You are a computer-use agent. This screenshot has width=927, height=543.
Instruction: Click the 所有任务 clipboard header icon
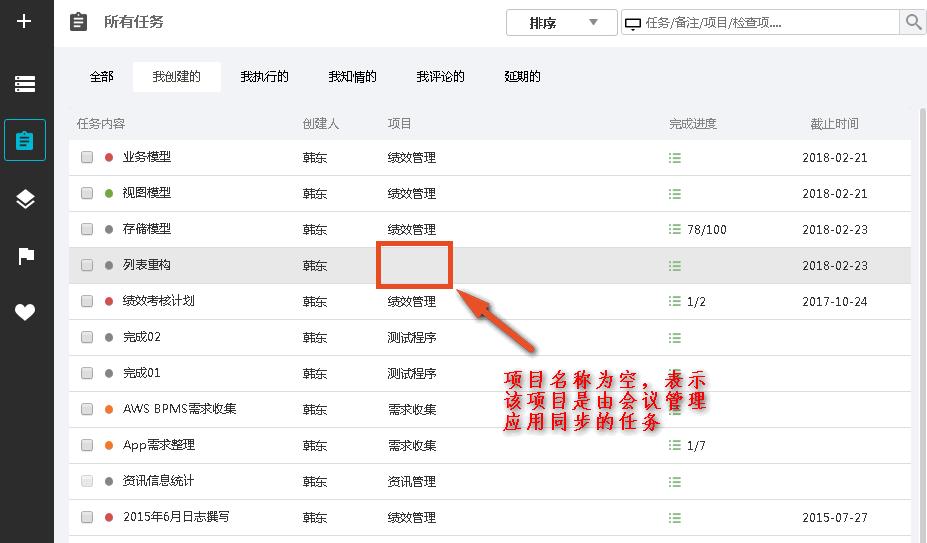(x=78, y=22)
